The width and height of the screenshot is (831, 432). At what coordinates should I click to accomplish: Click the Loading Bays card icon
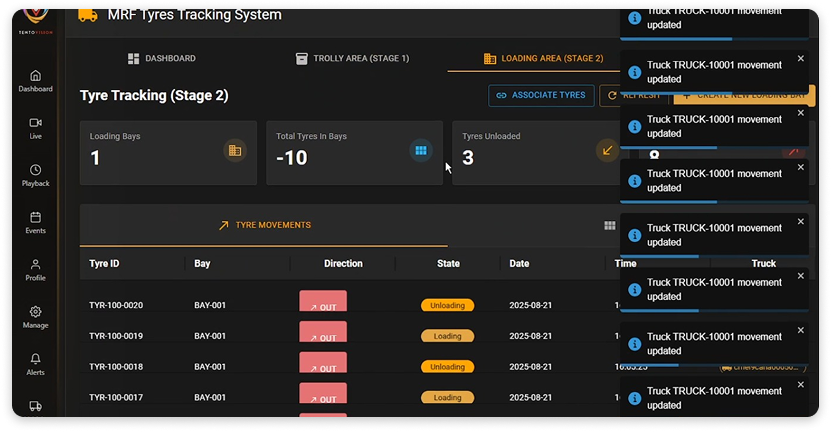coord(235,151)
